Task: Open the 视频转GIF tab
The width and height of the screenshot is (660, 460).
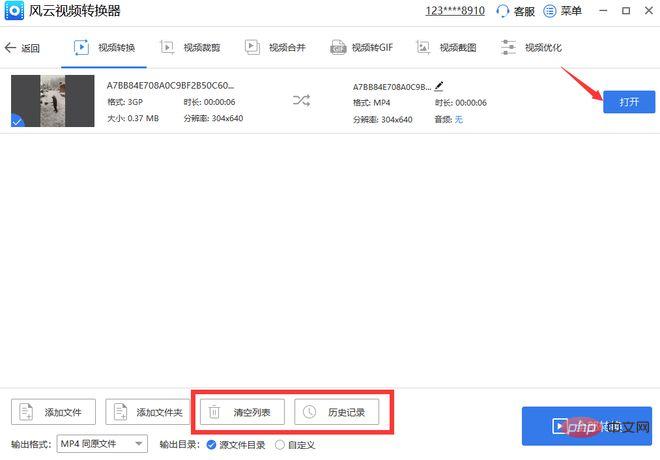Action: pyautogui.click(x=361, y=48)
